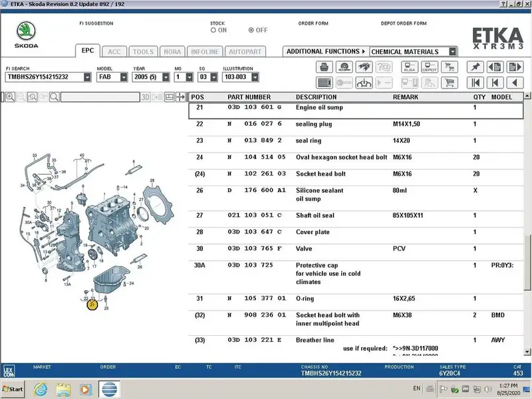Click the POS column header
The image size is (532, 399).
click(x=198, y=97)
